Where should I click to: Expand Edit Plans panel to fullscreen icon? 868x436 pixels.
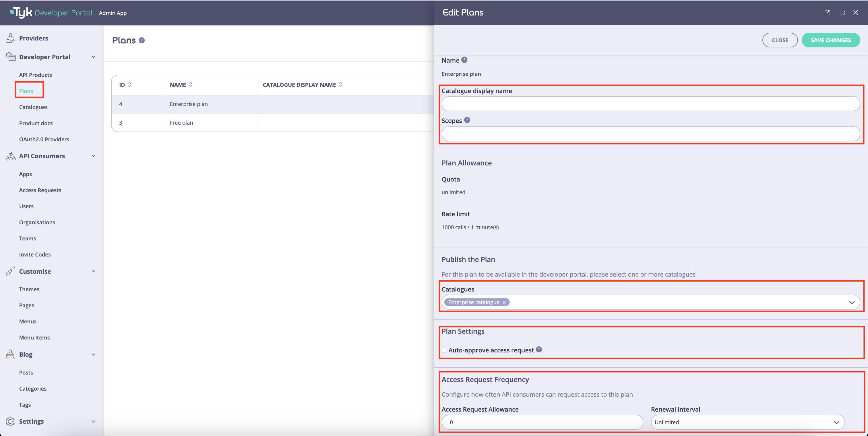[842, 12]
